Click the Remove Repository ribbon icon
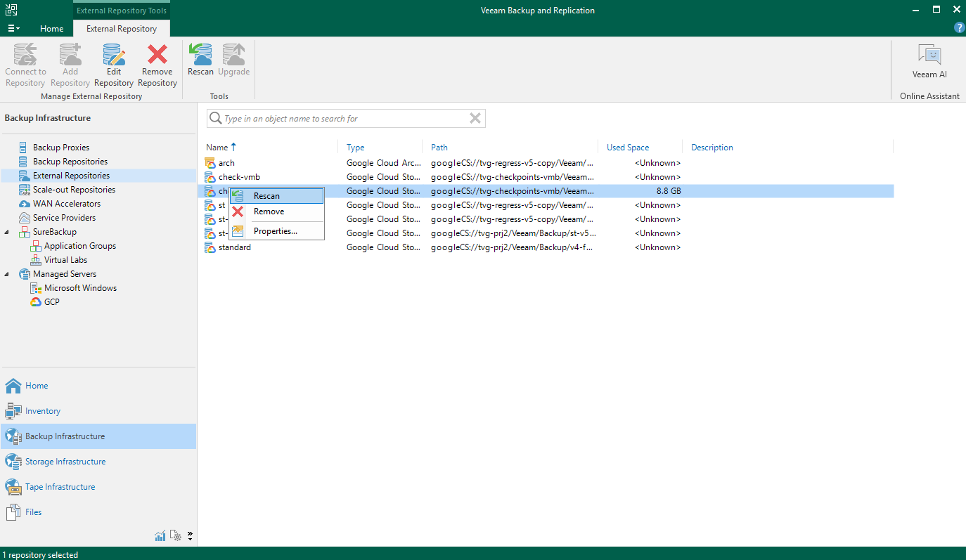The image size is (966, 560). point(157,55)
